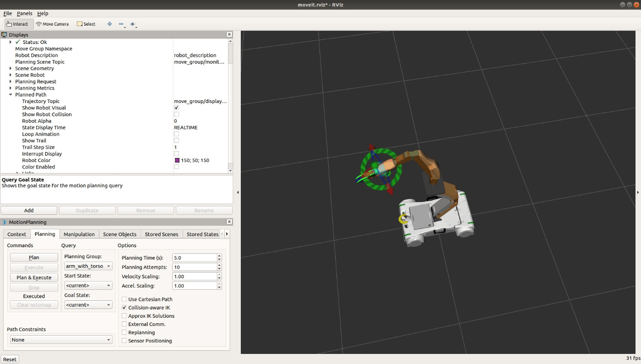
Task: Expand the Scene Geometry section
Action: tap(11, 69)
